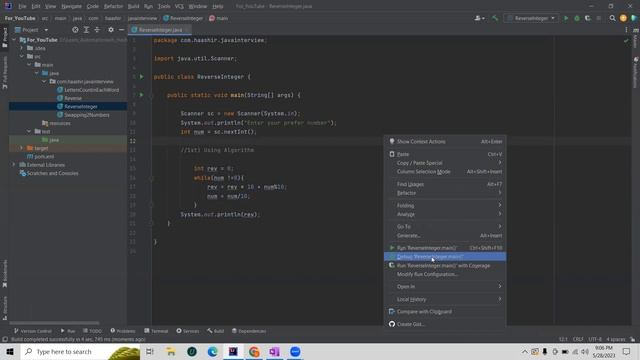Expand all items in Project panel

point(86,30)
